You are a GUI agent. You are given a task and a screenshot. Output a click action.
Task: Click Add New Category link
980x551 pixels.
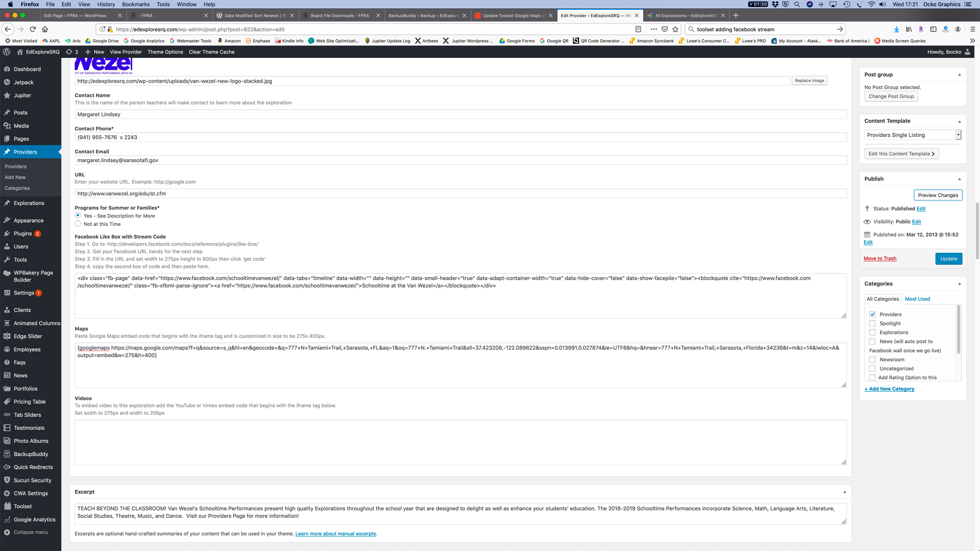pyautogui.click(x=889, y=389)
